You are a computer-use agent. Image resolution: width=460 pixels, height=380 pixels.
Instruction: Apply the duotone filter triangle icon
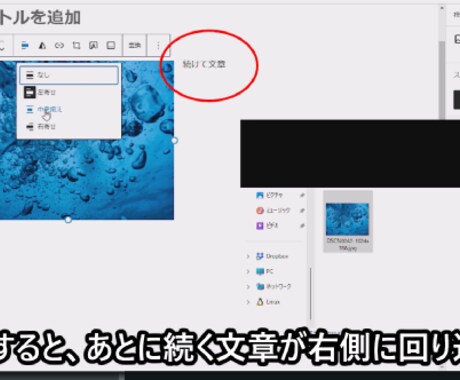(x=42, y=45)
